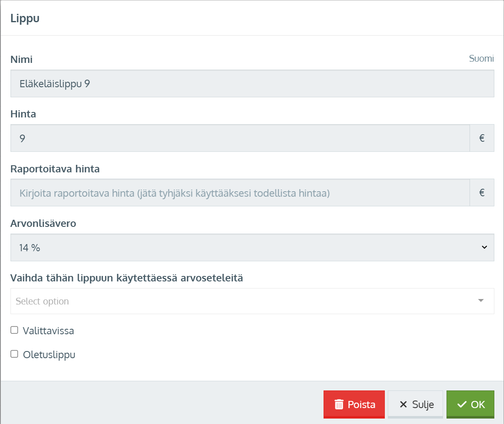
Task: Tick the Oletuslippu checkbox
Action: pos(14,354)
